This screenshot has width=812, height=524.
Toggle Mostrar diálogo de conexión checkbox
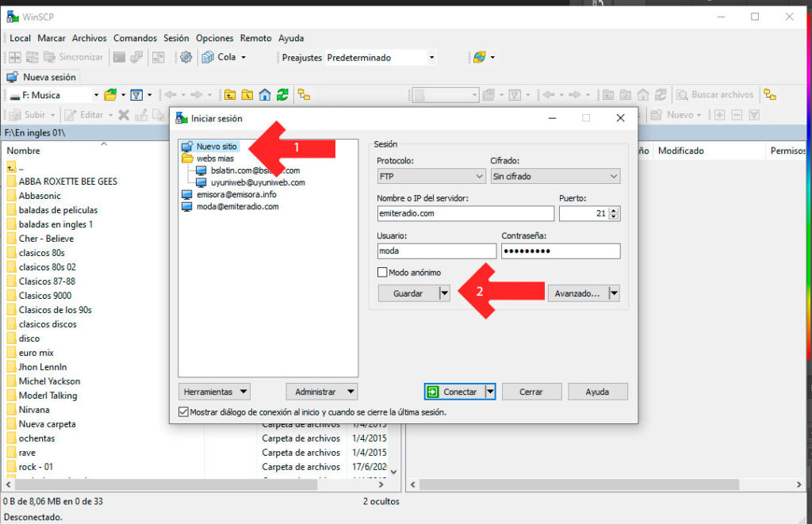point(183,412)
